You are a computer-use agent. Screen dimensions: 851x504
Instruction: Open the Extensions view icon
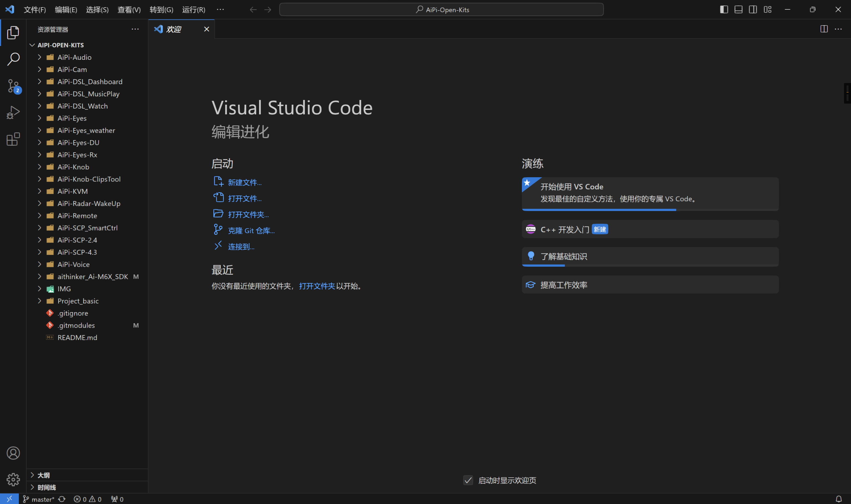[13, 139]
